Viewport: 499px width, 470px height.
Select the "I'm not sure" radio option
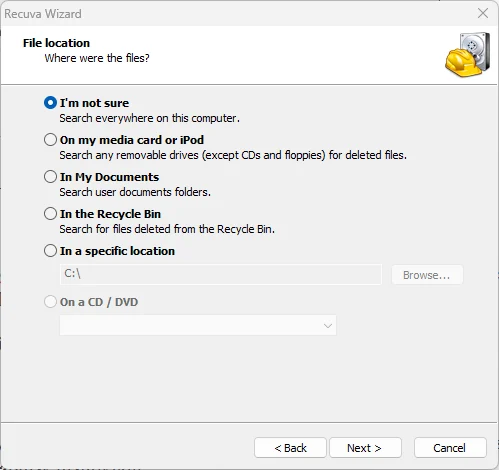point(50,103)
